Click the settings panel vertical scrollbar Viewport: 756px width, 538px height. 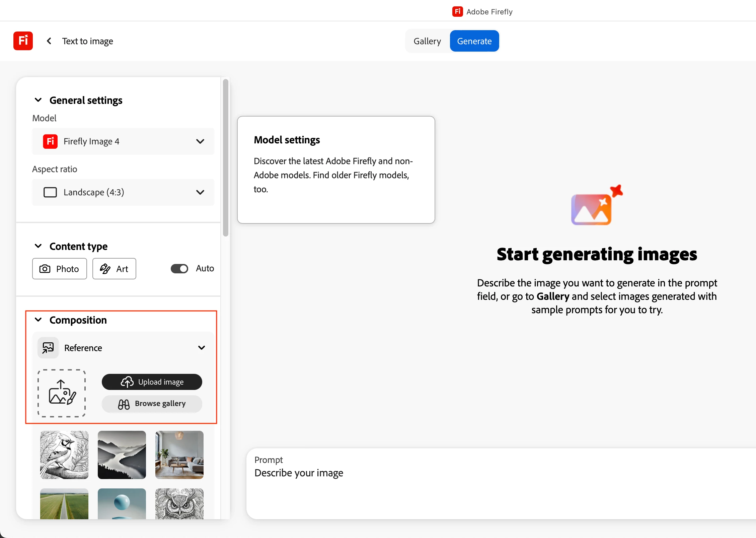tap(226, 157)
